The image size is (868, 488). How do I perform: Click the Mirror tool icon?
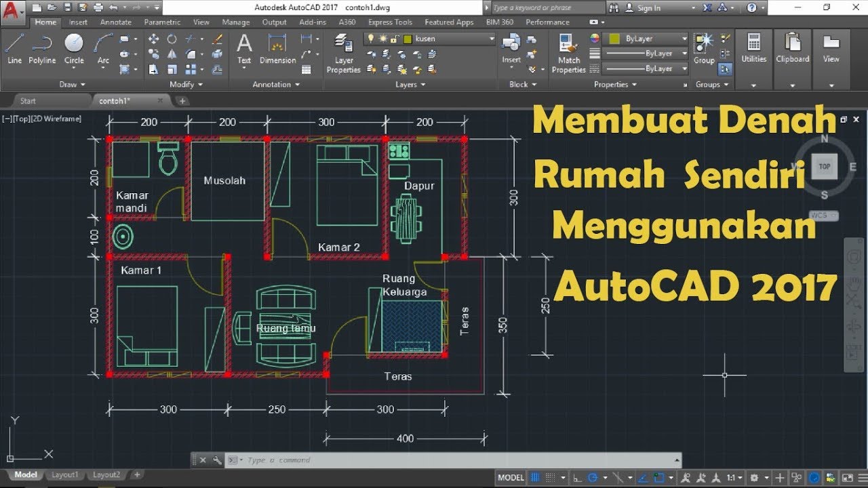[172, 54]
